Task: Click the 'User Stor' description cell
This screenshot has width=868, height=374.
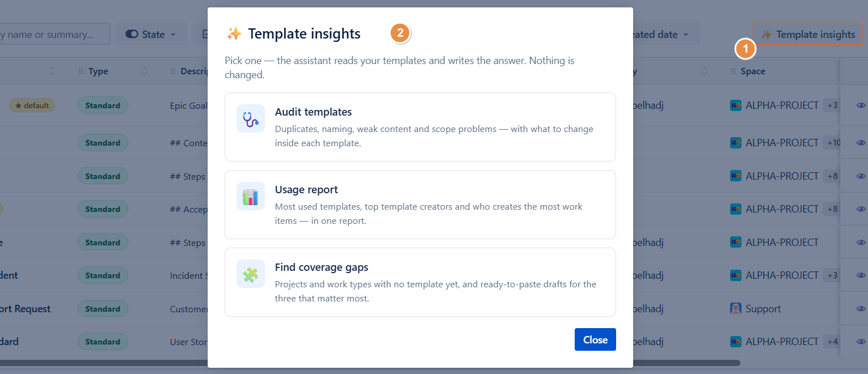Action: click(x=189, y=342)
